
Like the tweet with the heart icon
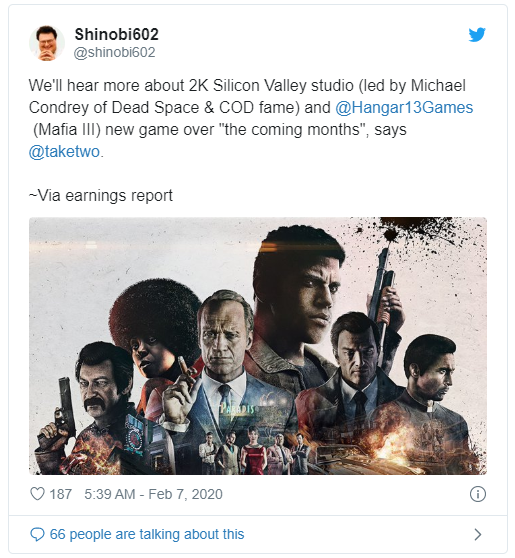[x=37, y=494]
